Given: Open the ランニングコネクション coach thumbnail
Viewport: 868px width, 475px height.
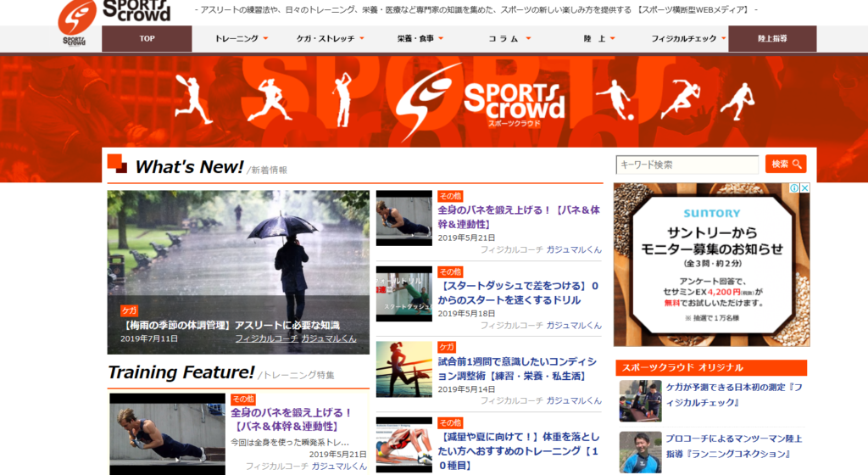Looking at the screenshot, I should 641,452.
